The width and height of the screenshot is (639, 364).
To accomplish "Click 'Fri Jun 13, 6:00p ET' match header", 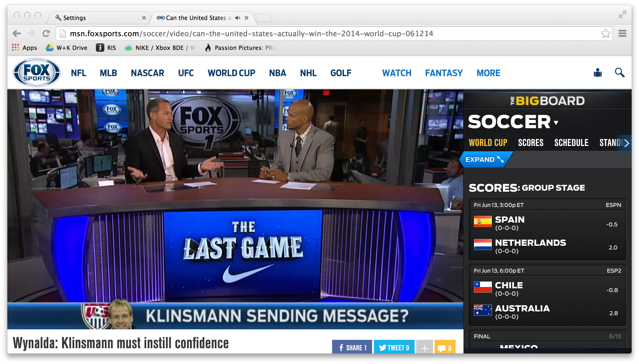I will [547, 271].
